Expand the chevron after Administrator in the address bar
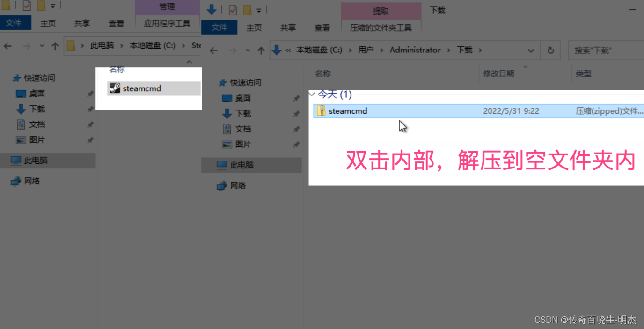 pos(448,50)
